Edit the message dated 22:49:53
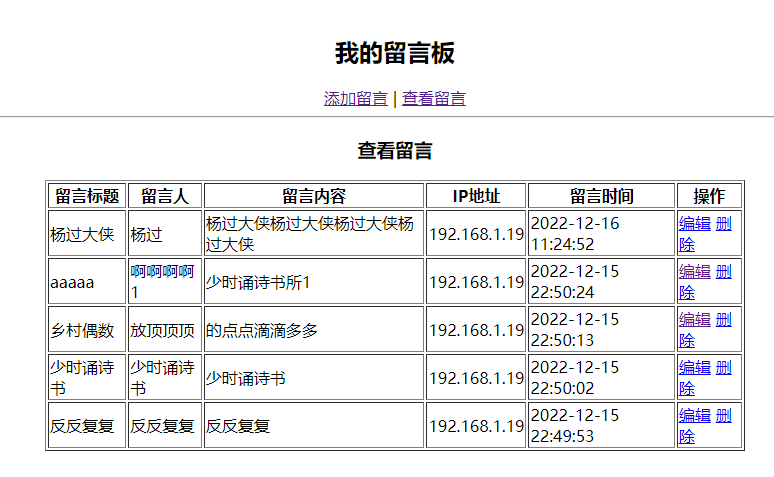The image size is (774, 477). pos(694,415)
